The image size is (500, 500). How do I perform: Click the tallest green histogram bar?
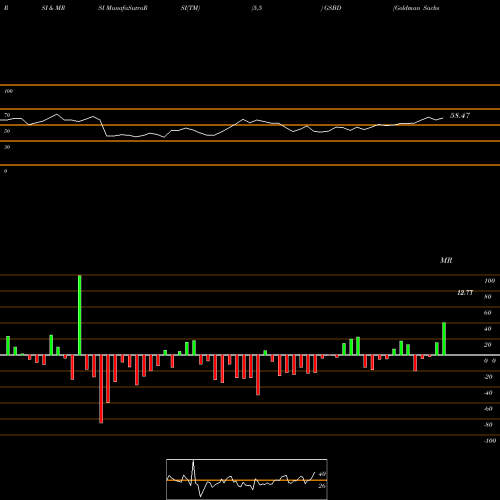[80, 315]
